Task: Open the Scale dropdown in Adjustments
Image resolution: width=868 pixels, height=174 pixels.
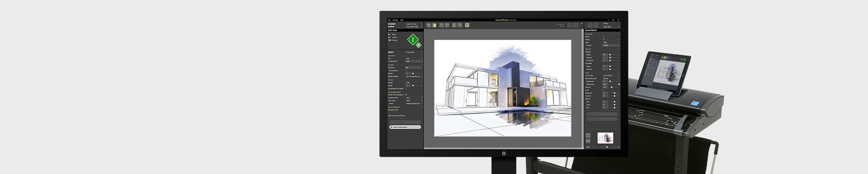Action: [611, 42]
